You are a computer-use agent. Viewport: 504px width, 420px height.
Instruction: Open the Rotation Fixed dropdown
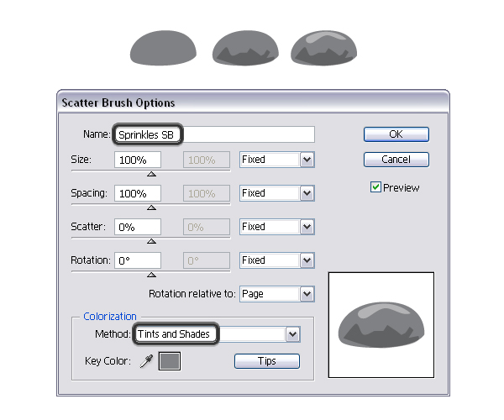coord(276,260)
